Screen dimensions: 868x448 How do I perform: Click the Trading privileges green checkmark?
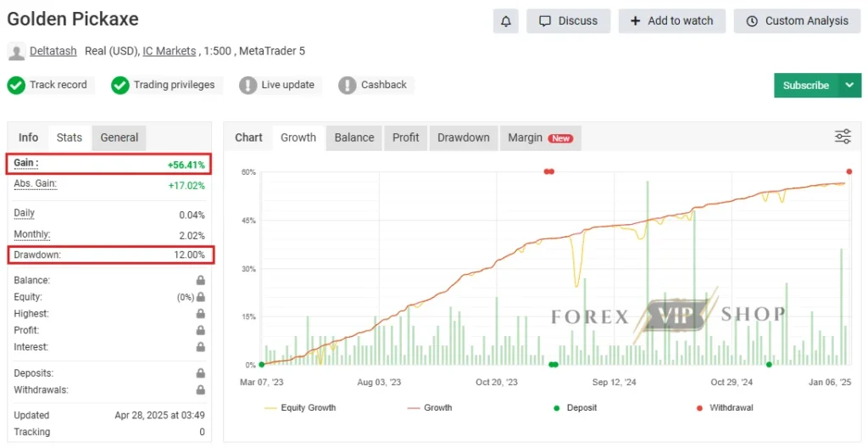click(x=120, y=86)
